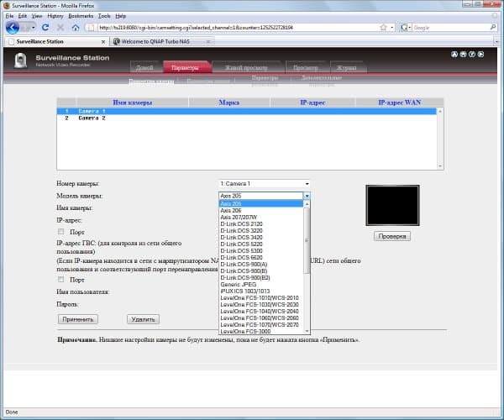This screenshot has height=420, width=504.
Task: Click the URL address bar field
Action: 238,28
